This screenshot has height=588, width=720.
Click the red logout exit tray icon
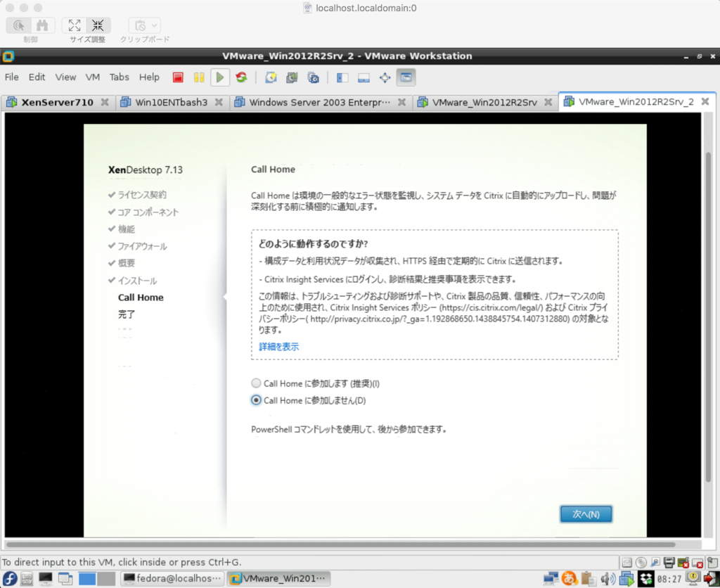click(x=712, y=579)
